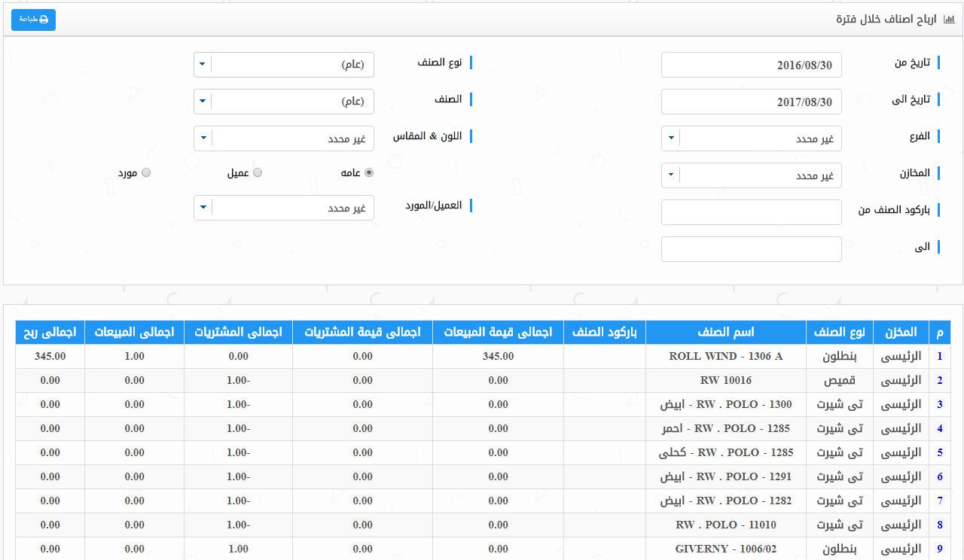
Task: Click the اجمالى ربح column header
Action: [50, 332]
